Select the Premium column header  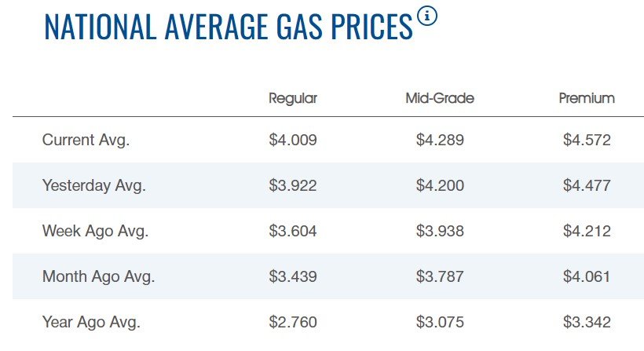pos(587,98)
